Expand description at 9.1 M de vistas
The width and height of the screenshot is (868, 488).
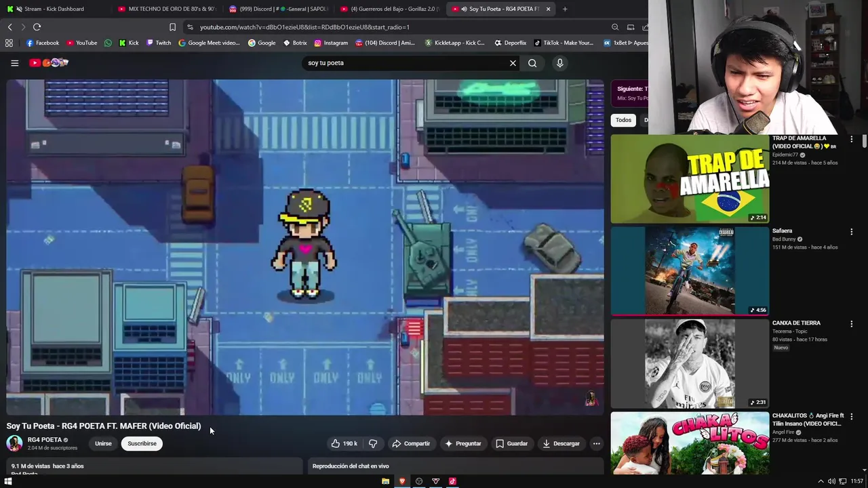(155, 466)
